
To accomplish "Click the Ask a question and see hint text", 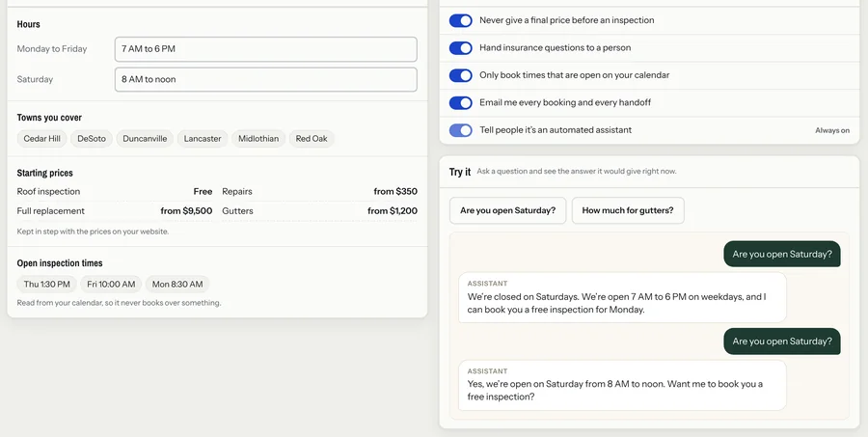I will [577, 172].
